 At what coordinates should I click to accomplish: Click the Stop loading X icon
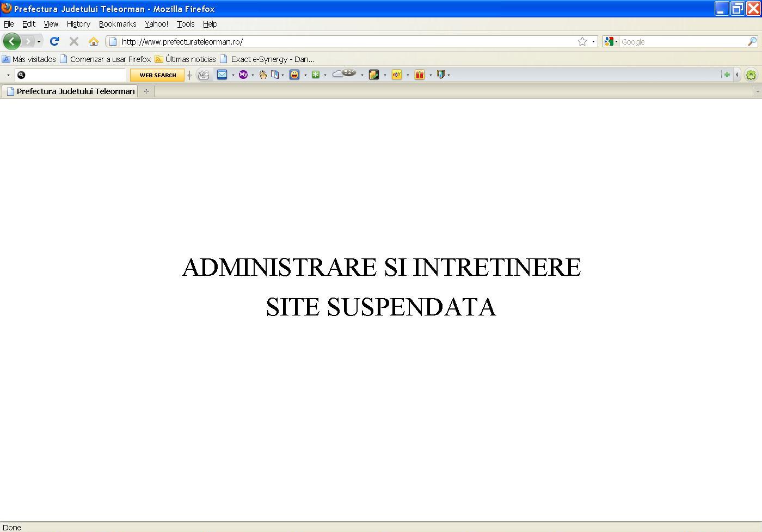click(x=74, y=41)
